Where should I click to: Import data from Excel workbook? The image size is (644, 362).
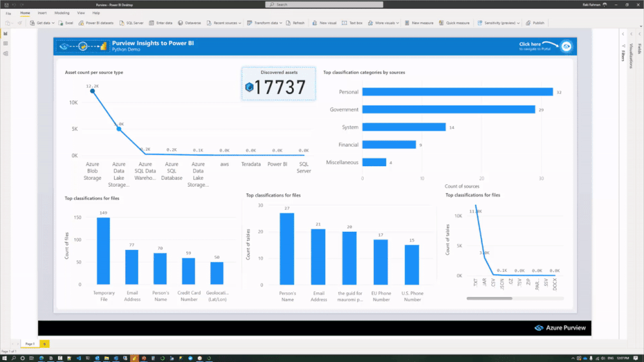pyautogui.click(x=66, y=23)
